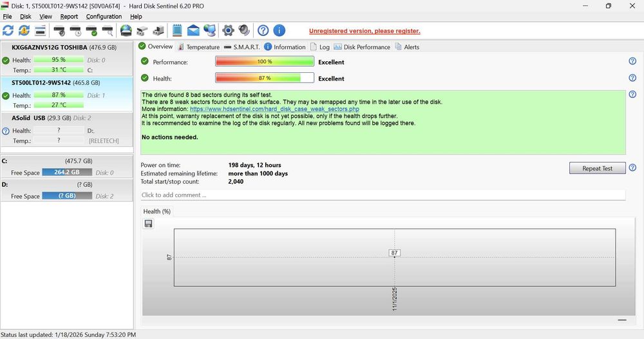Select the ST500LT012-9WS142 disk entry

point(66,93)
